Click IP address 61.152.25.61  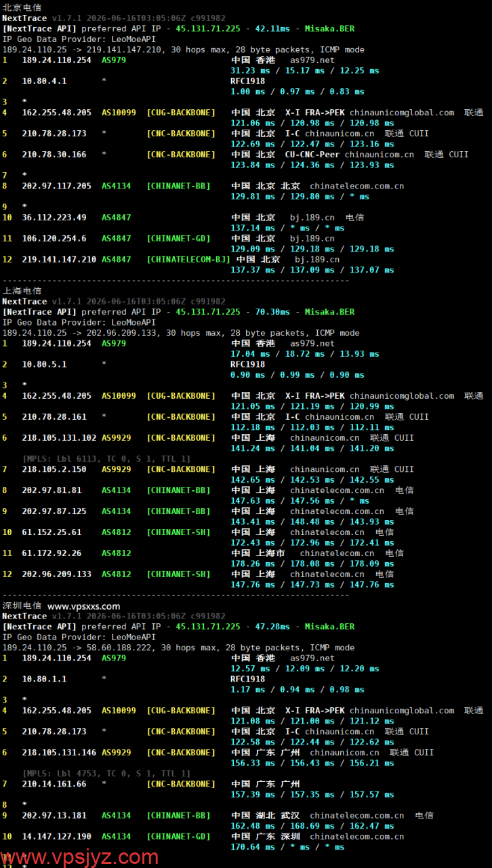(52, 532)
